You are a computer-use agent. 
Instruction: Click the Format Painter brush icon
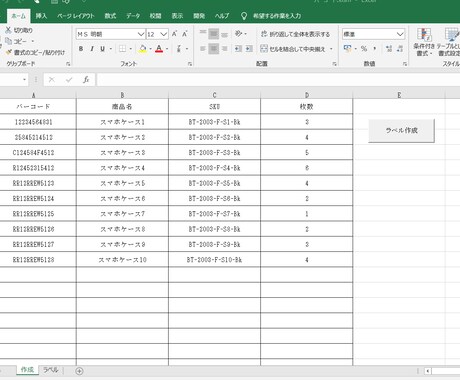click(9, 52)
